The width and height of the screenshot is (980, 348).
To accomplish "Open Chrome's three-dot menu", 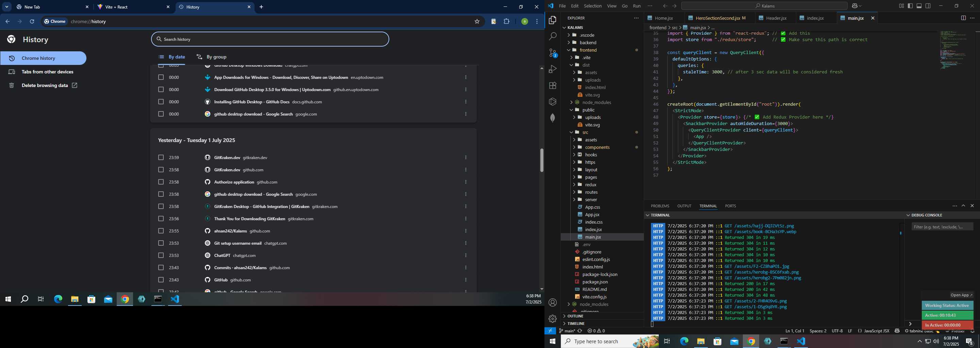I will coord(537,22).
